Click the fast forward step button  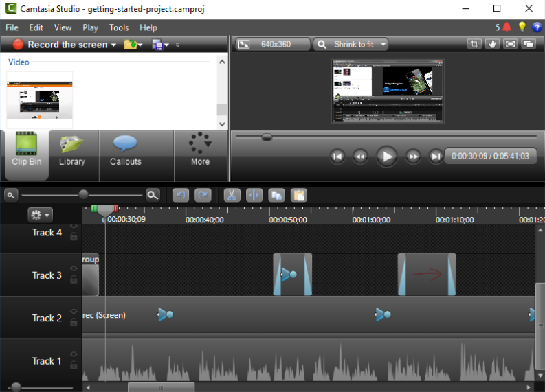pos(413,157)
